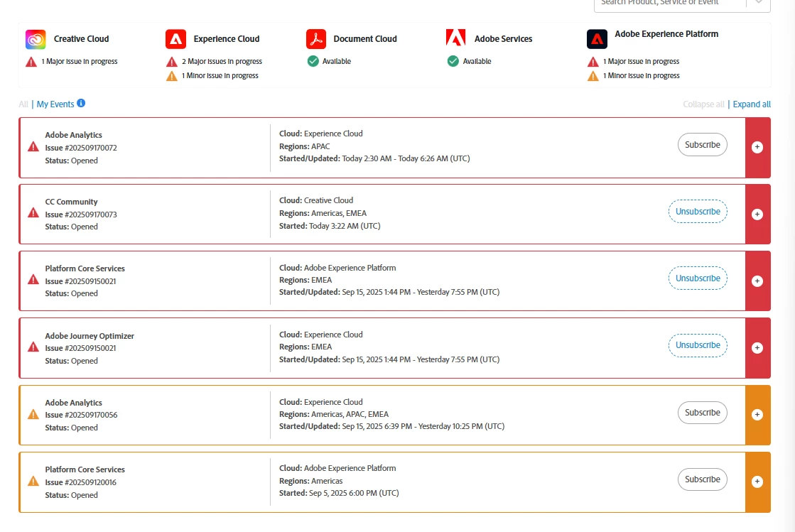Click the Document Cloud heading

(365, 39)
